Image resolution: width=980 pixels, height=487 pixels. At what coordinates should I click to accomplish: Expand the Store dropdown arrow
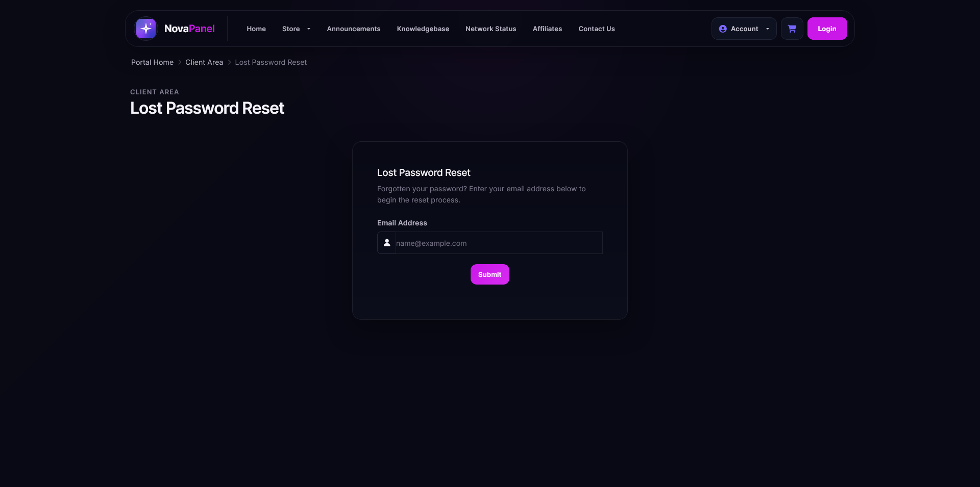coord(309,29)
